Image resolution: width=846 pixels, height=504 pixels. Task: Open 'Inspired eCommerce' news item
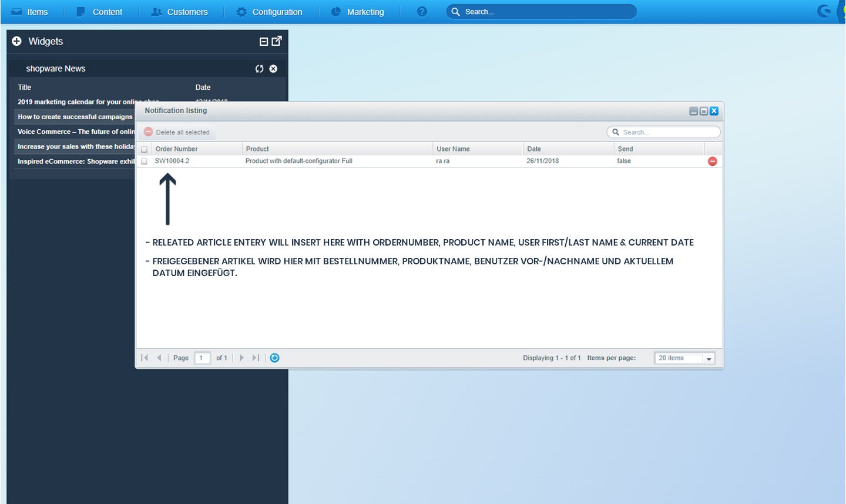[x=76, y=162]
